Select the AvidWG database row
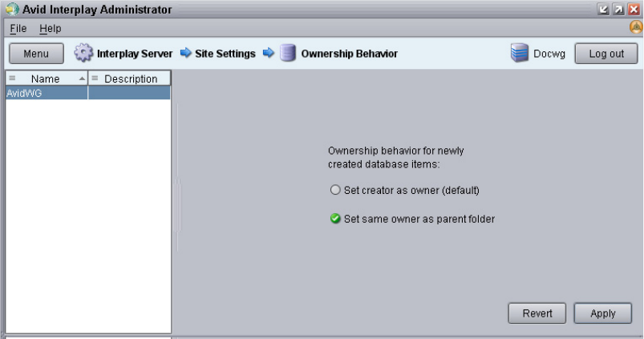This screenshot has height=339, width=644. point(88,93)
